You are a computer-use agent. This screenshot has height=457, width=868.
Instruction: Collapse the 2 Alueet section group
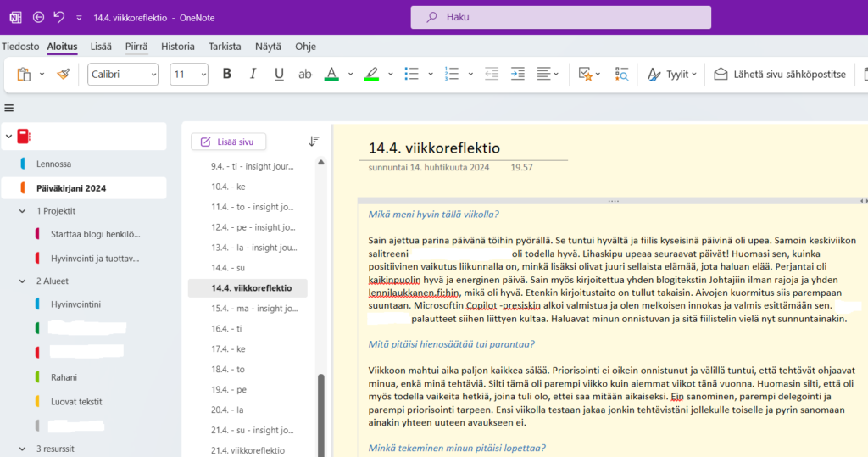pyautogui.click(x=22, y=281)
